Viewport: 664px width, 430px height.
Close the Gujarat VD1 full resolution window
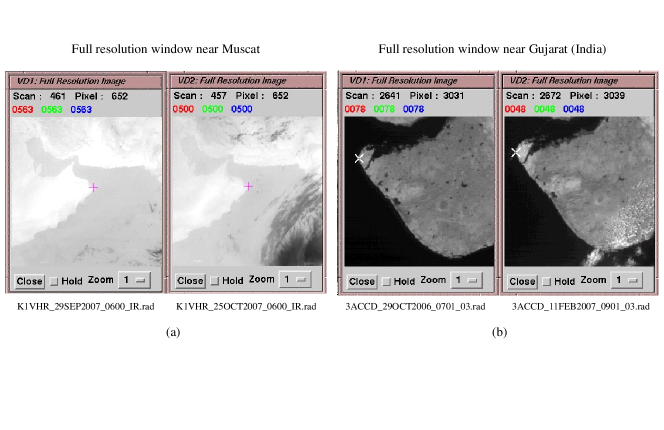362,282
